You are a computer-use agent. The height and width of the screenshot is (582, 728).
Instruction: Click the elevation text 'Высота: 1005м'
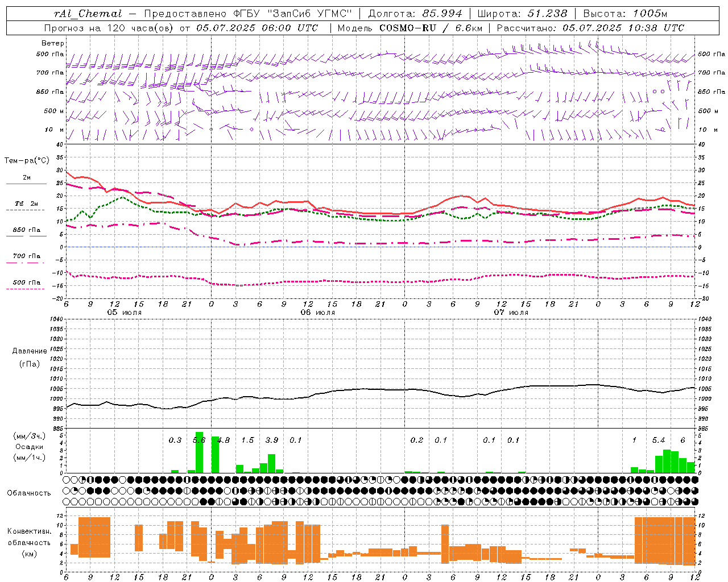(625, 14)
